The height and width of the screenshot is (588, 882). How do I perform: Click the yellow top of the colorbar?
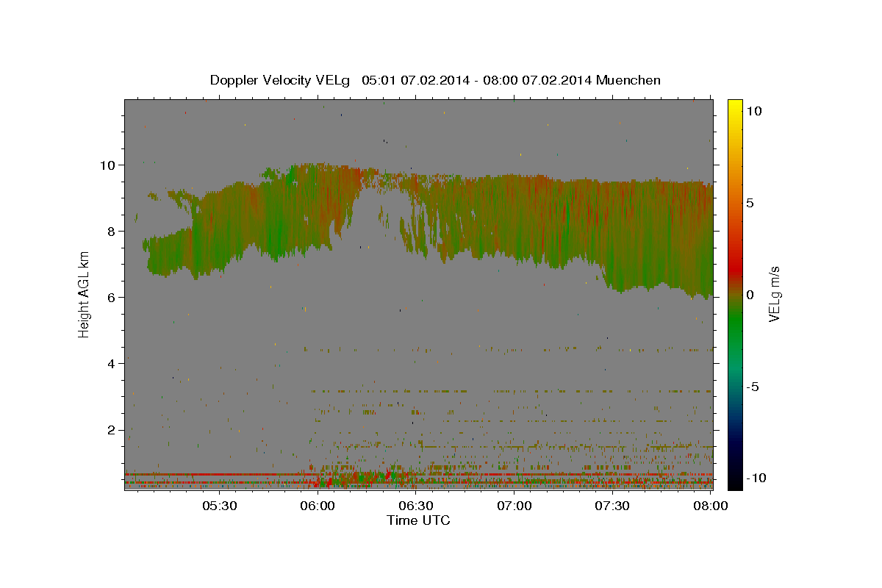(734, 107)
